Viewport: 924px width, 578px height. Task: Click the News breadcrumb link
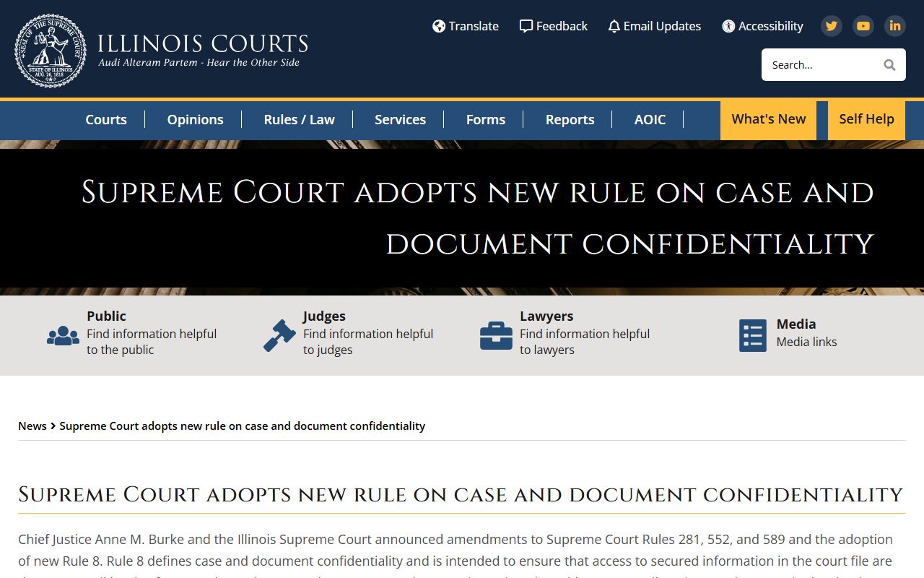click(x=32, y=426)
